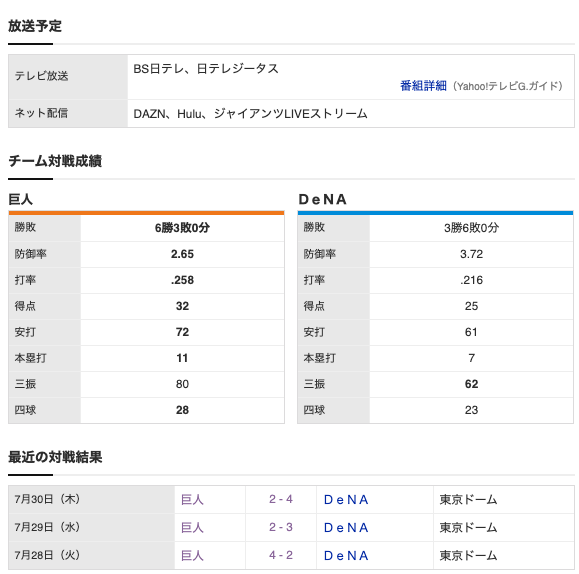Select DeNA 防御率 value 3.72
This screenshot has width=579, height=574.
coord(472,254)
